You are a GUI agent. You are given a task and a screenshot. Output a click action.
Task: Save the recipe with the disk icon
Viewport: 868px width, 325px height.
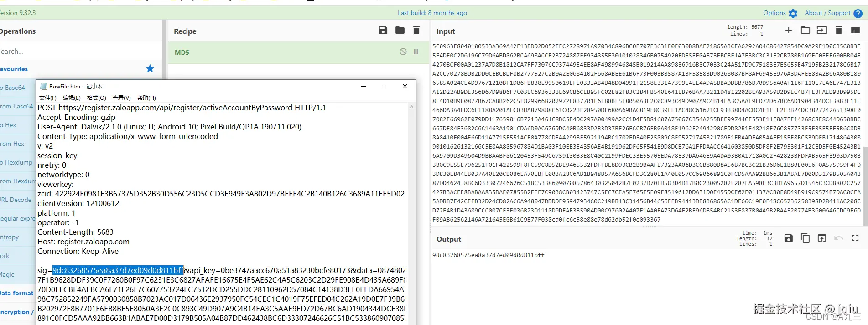[x=383, y=30]
